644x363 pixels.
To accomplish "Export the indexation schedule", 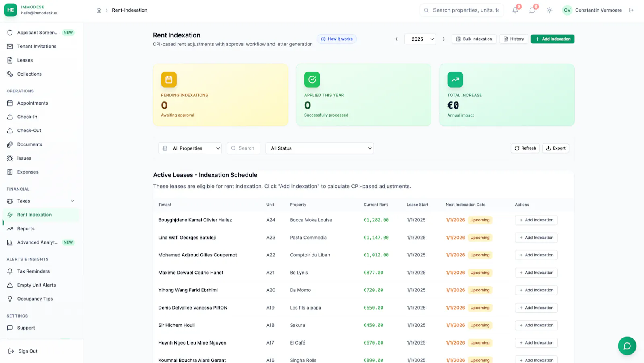I will tap(555, 148).
